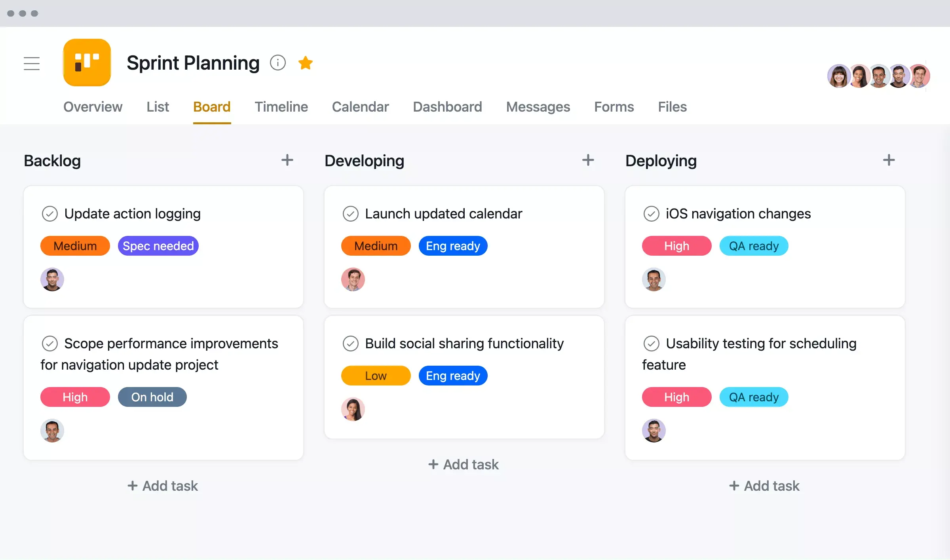Image resolution: width=950 pixels, height=560 pixels.
Task: Toggle completion circle on Update action logging
Action: [x=49, y=213]
